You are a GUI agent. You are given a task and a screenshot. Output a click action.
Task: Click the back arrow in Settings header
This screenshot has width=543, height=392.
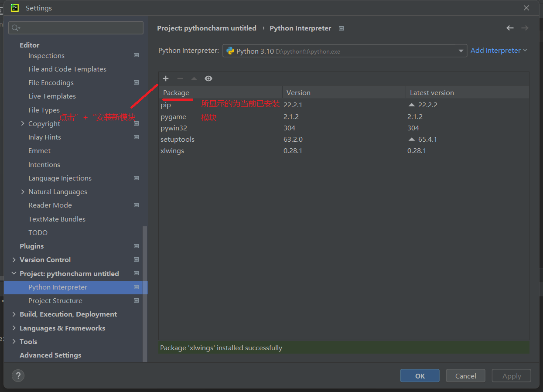510,28
